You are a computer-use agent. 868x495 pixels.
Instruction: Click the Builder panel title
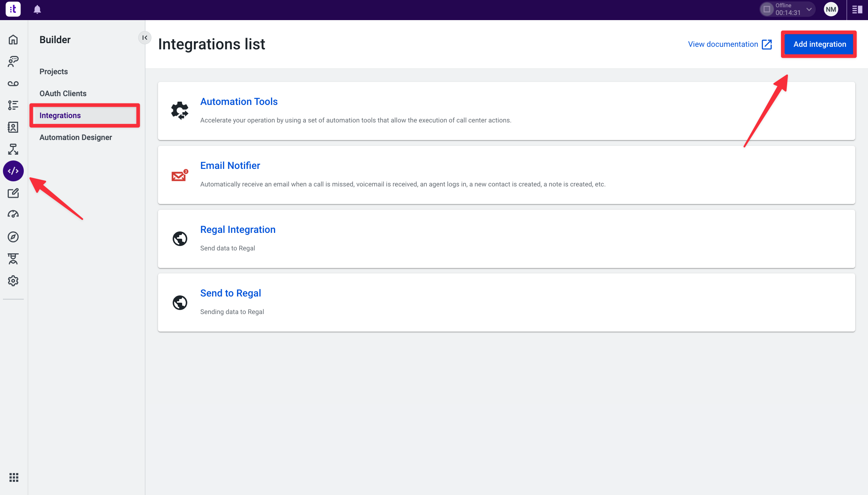(x=55, y=39)
